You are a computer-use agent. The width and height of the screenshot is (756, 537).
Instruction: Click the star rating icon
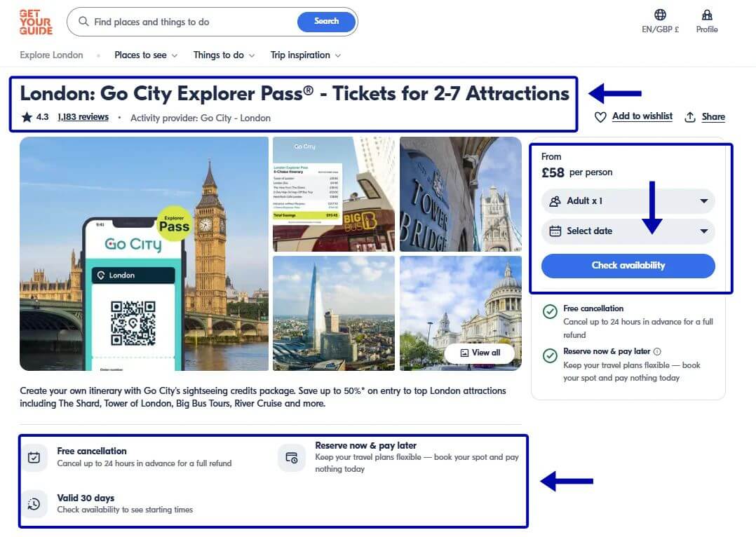(x=27, y=116)
